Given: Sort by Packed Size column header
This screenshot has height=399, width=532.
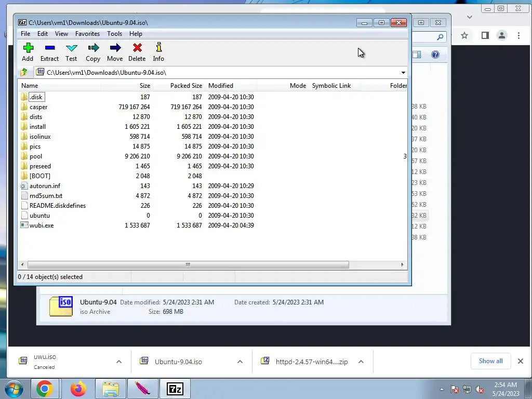Looking at the screenshot, I should point(179,86).
